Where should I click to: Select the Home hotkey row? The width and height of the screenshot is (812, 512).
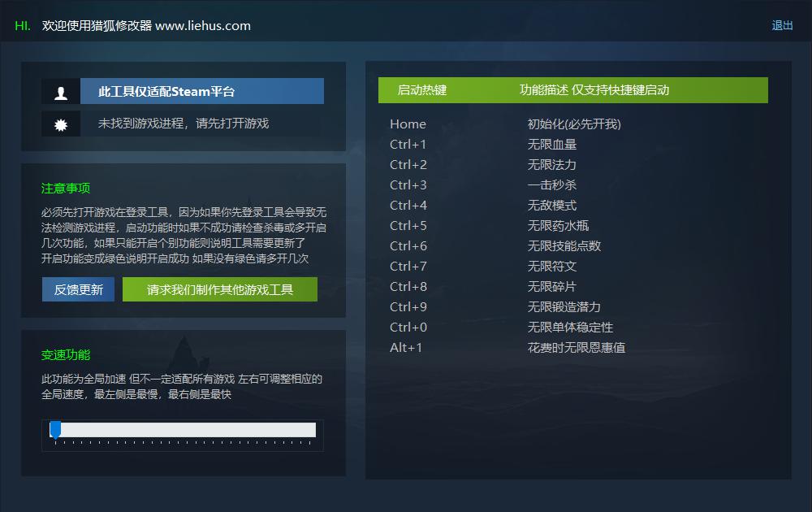[408, 124]
